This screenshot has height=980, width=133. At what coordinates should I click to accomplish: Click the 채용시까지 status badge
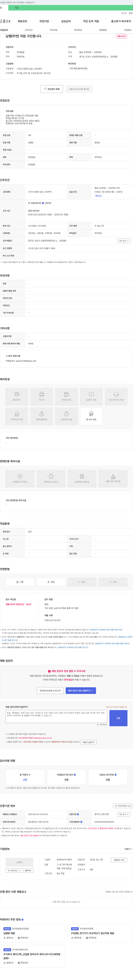(x=122, y=37)
